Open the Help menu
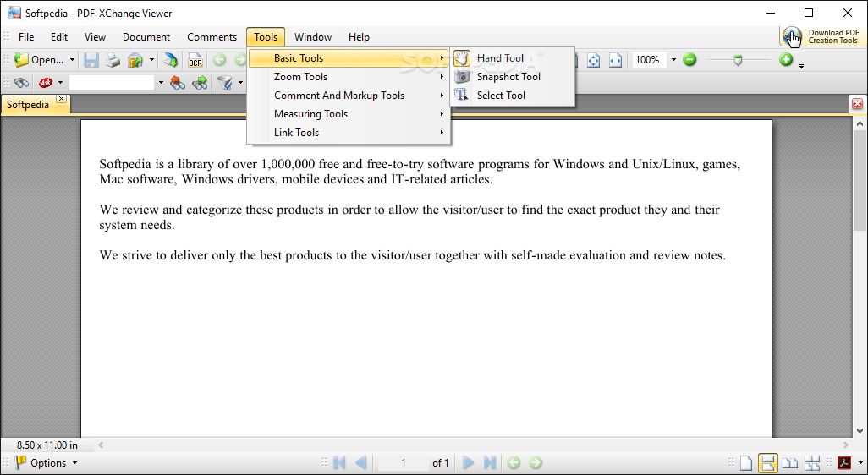 359,37
